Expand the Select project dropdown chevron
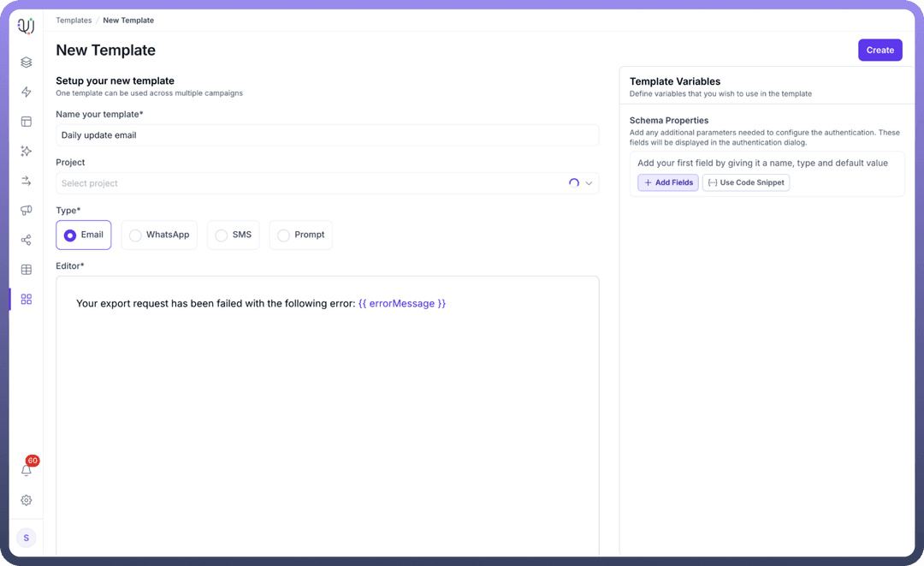The height and width of the screenshot is (566, 924). click(x=589, y=183)
